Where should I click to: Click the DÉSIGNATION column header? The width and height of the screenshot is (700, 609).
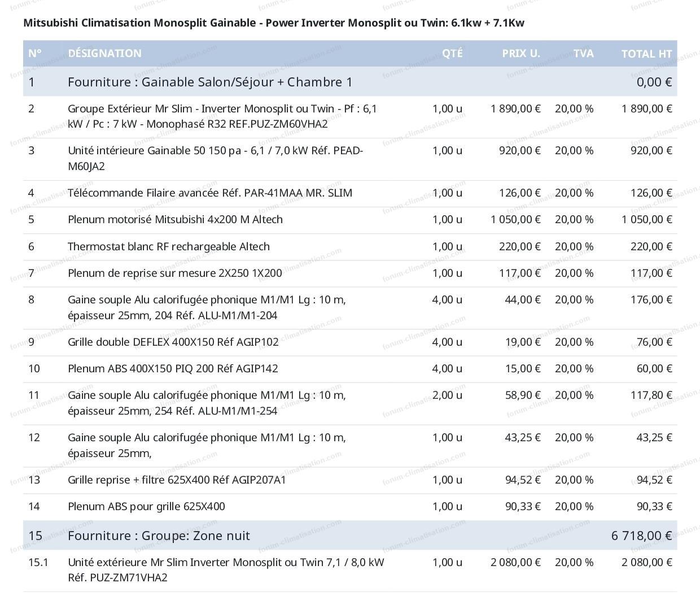click(104, 53)
